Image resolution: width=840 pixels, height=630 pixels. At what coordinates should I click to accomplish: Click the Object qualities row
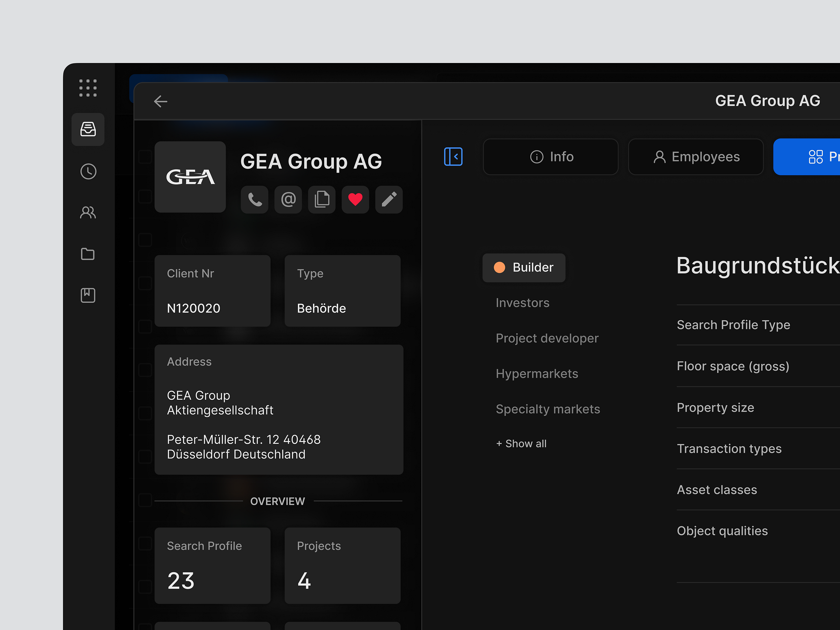[758, 531]
